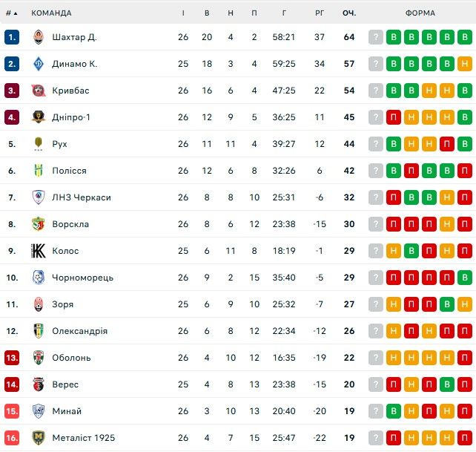The image size is (476, 452).
Task: Click the ФОРМА column header
Action: tap(420, 13)
